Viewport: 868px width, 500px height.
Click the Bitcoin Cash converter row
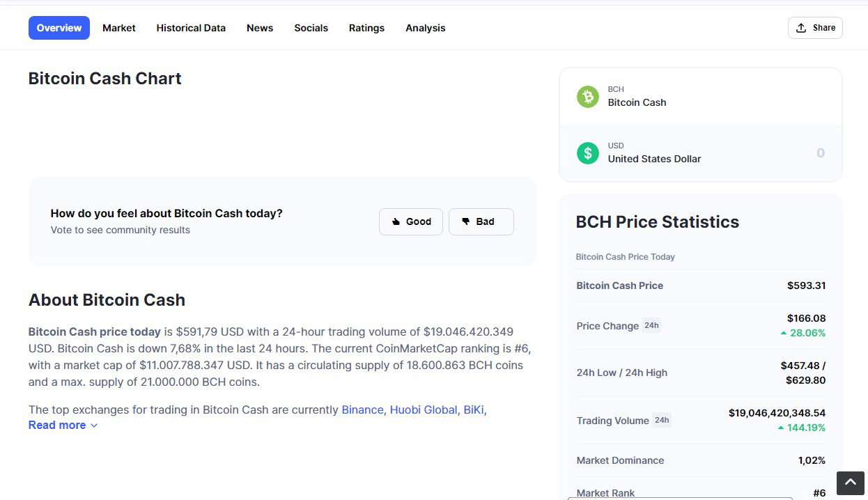point(701,96)
